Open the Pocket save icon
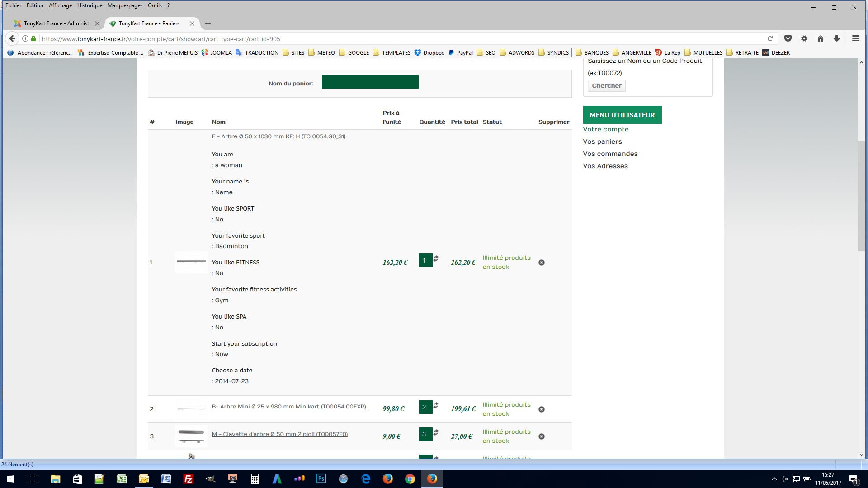Image resolution: width=868 pixels, height=488 pixels. tap(788, 38)
